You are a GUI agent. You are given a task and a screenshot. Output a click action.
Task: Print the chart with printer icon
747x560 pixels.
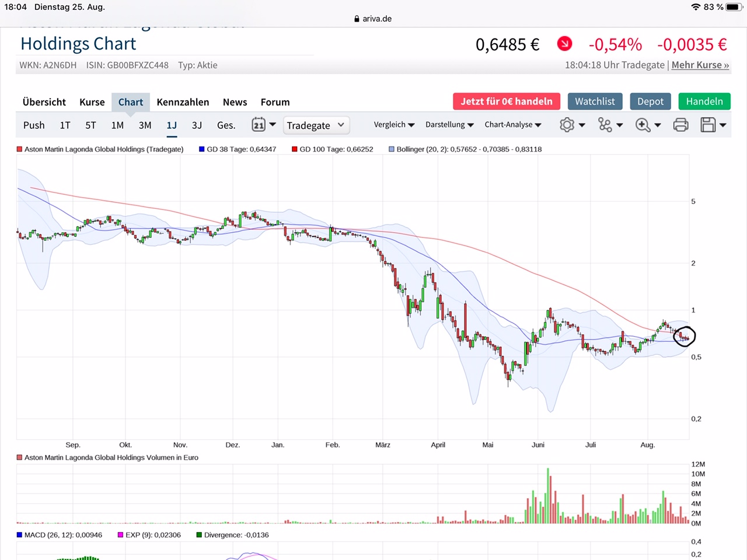tap(680, 125)
